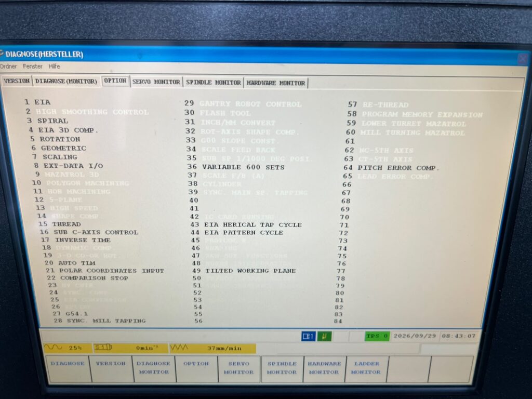Open the Fenster menu
Image resolution: width=532 pixels, height=399 pixels.
(x=33, y=66)
